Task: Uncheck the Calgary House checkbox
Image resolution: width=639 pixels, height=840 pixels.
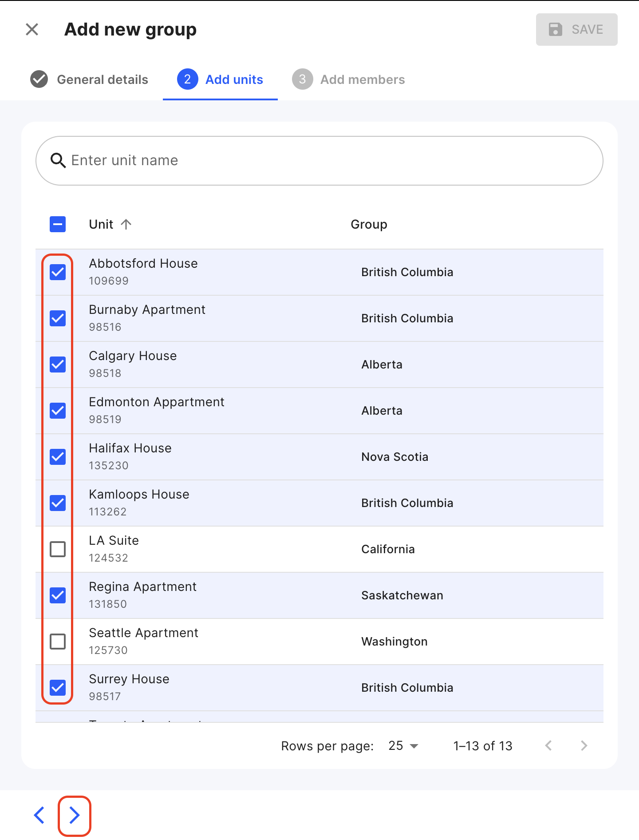Action: click(58, 365)
